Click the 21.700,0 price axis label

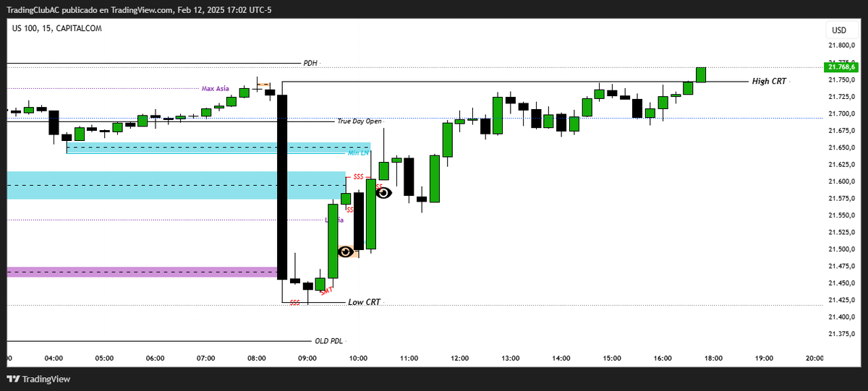click(x=843, y=113)
